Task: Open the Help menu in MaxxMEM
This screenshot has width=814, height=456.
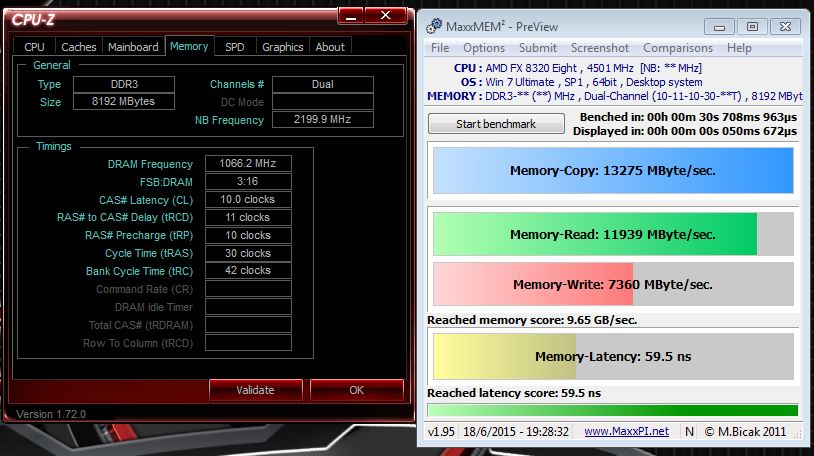Action: (739, 48)
